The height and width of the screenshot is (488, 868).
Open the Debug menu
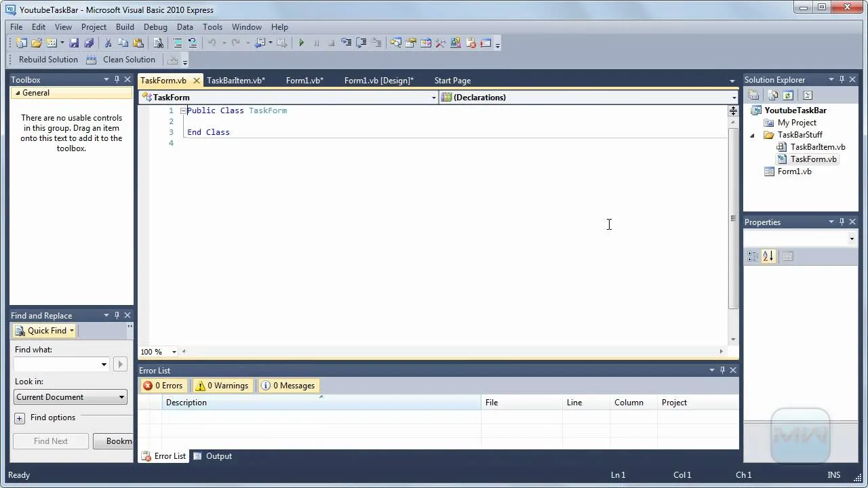155,27
